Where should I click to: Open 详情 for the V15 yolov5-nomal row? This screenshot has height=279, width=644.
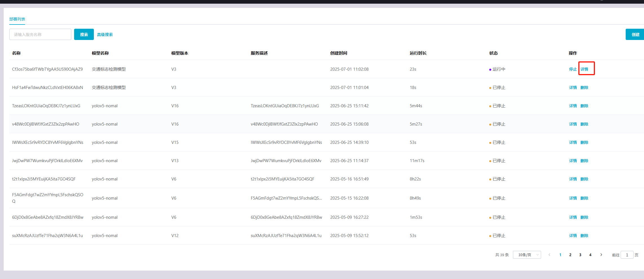coord(573,142)
